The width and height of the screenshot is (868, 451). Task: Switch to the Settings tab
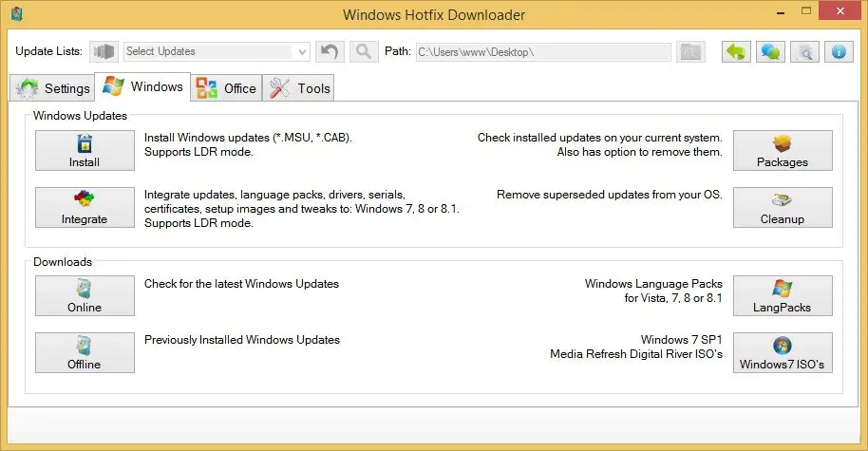(52, 88)
